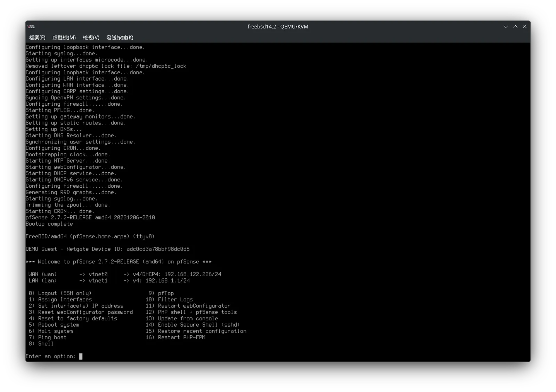Viewport: 556px width, 392px height.
Task: Click '13) Update from console' line
Action: pos(182,318)
